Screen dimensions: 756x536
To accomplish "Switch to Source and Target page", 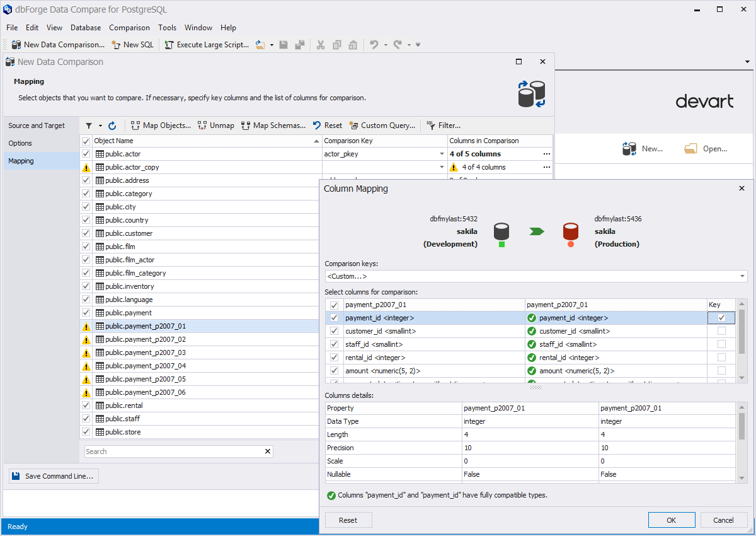I will click(x=37, y=125).
